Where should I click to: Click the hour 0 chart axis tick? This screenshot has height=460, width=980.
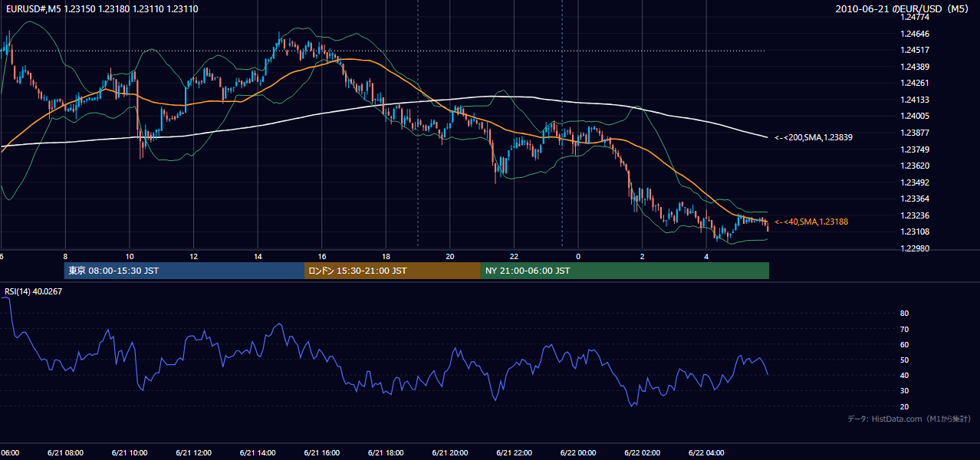[578, 257]
